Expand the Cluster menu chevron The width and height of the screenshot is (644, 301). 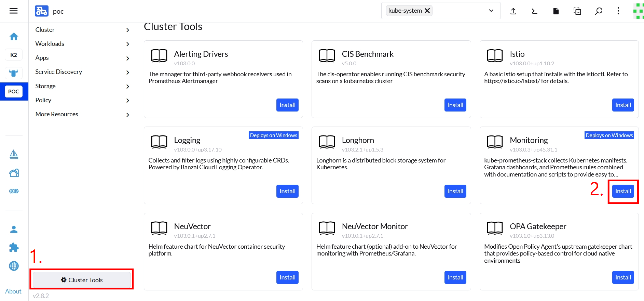point(128,30)
